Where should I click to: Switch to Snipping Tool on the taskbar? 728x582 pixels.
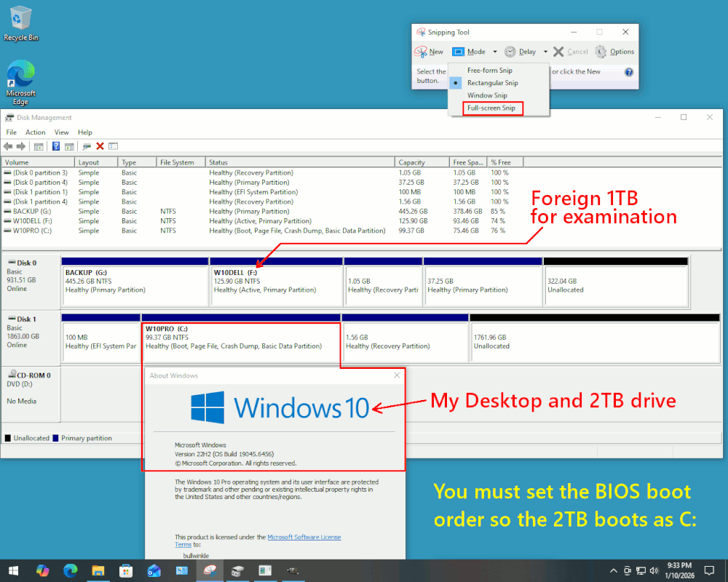tap(210, 571)
